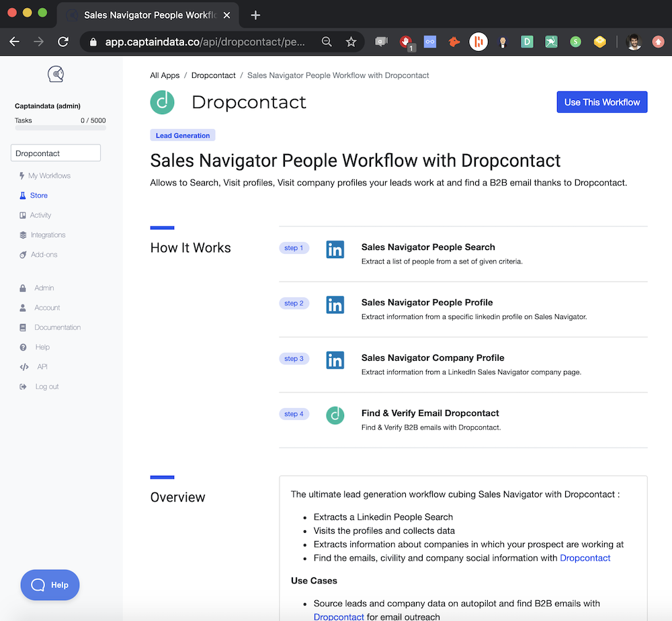Bookmark page with the star icon

(x=351, y=42)
